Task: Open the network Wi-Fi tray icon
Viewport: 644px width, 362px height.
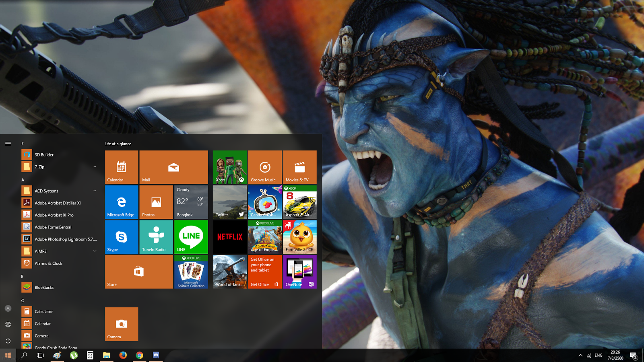Action: 589,355
